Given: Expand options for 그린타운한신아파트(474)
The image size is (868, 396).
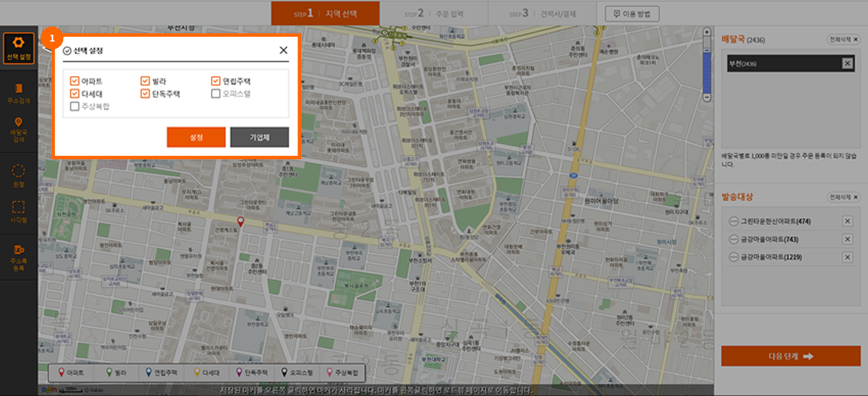Looking at the screenshot, I should pos(733,222).
